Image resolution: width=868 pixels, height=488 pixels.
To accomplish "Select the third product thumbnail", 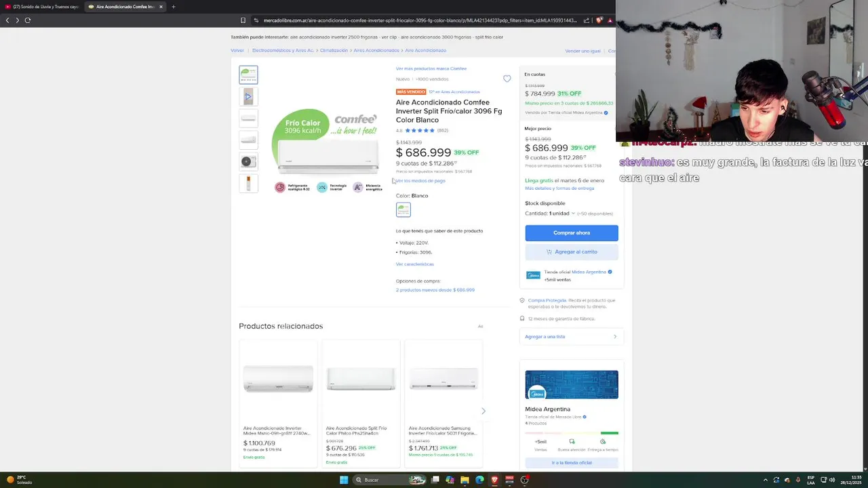I will coord(248,118).
